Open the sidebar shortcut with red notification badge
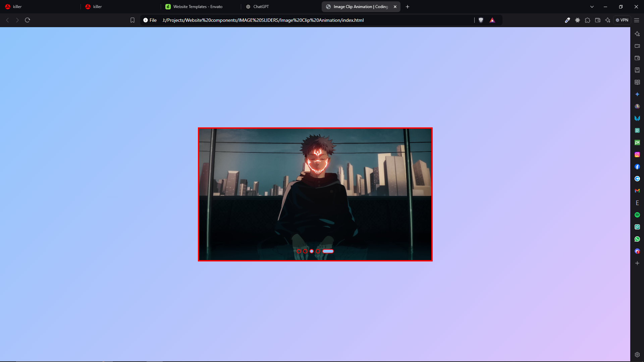Image resolution: width=644 pixels, height=362 pixels. (x=637, y=251)
